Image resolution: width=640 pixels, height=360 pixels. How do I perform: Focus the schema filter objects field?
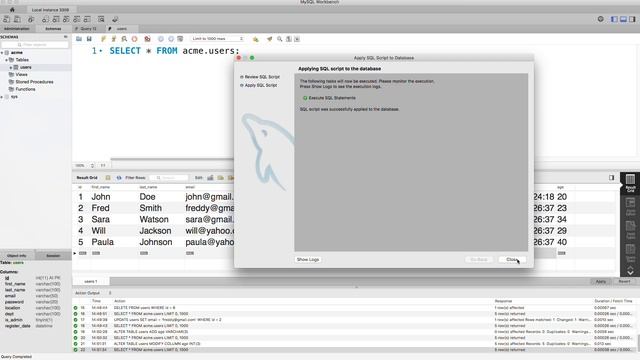pyautogui.click(x=35, y=44)
